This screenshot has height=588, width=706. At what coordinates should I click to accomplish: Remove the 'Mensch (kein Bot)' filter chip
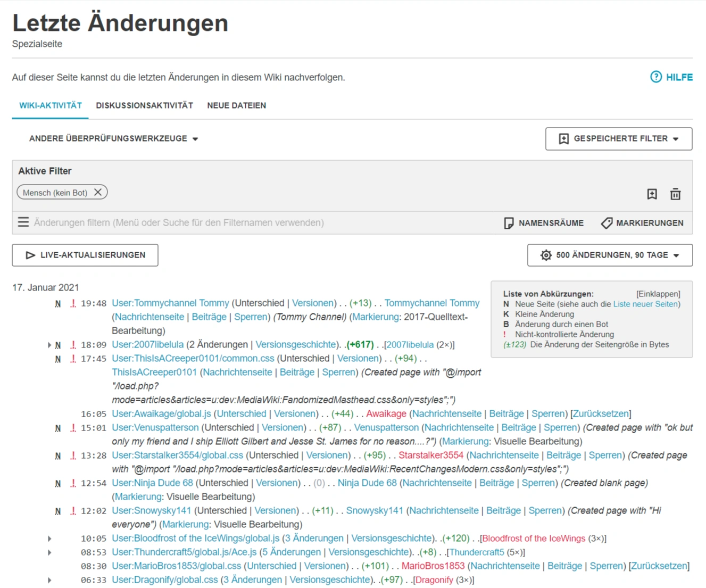[98, 193]
